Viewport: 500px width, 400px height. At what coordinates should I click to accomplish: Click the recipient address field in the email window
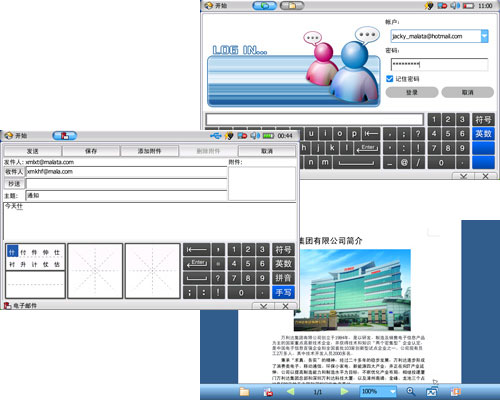(x=126, y=172)
